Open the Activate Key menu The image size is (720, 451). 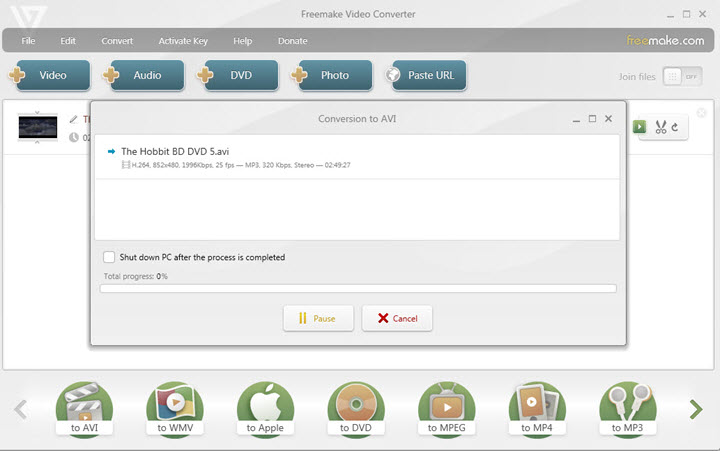coord(183,41)
